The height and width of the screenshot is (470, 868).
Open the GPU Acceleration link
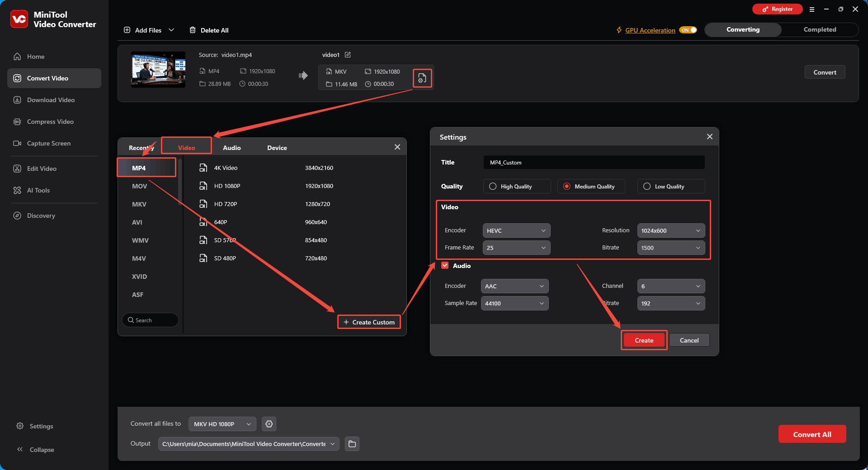(x=650, y=30)
